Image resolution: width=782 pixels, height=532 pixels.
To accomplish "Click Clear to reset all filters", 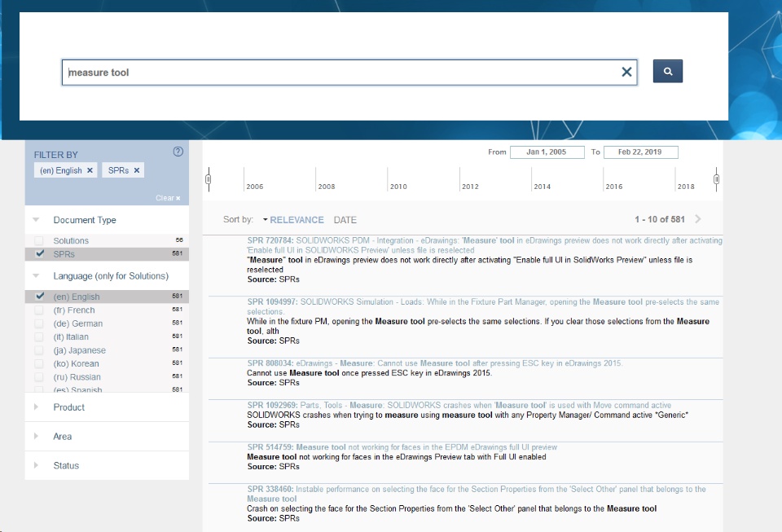I will coord(168,198).
